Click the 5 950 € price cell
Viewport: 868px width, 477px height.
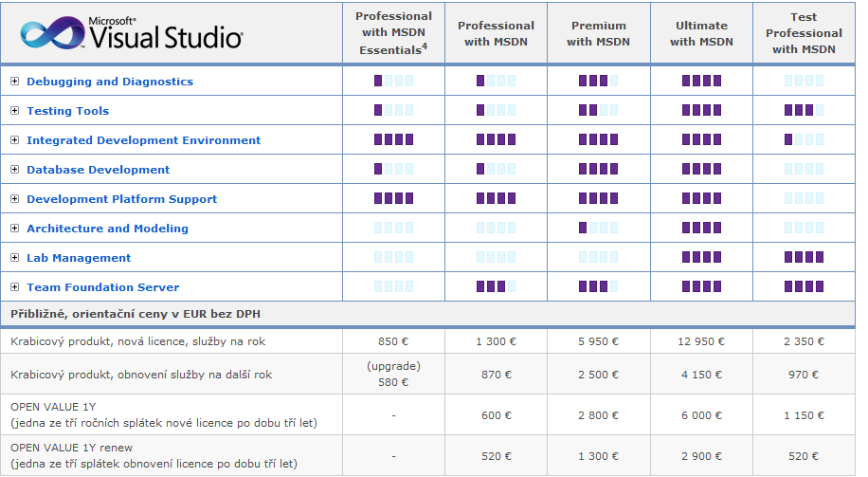[599, 341]
